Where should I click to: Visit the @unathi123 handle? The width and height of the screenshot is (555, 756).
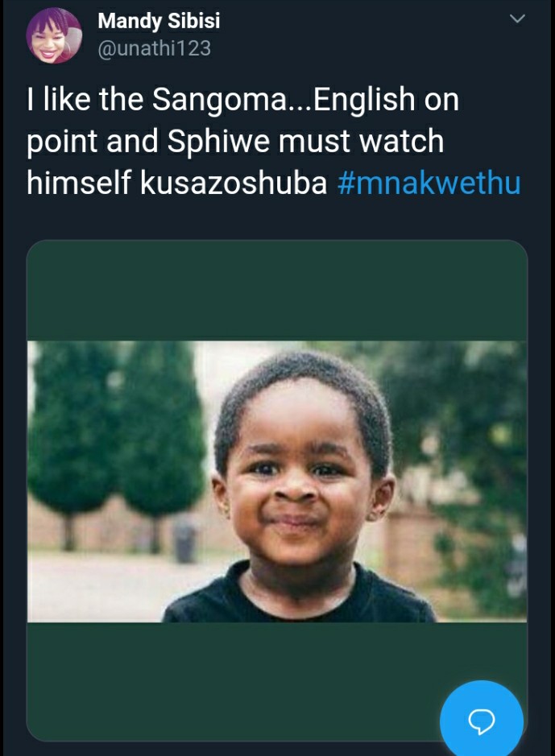tap(154, 48)
